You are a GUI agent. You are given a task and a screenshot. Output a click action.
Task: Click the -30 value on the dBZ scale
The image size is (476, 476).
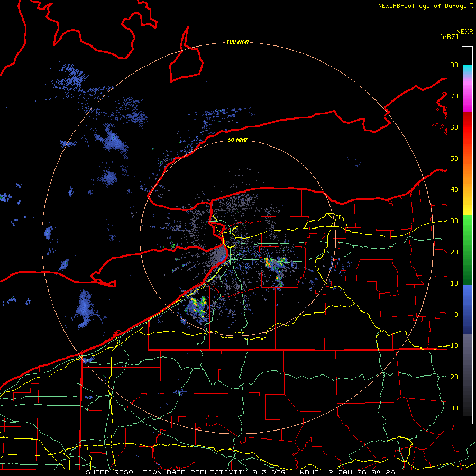[x=452, y=408]
